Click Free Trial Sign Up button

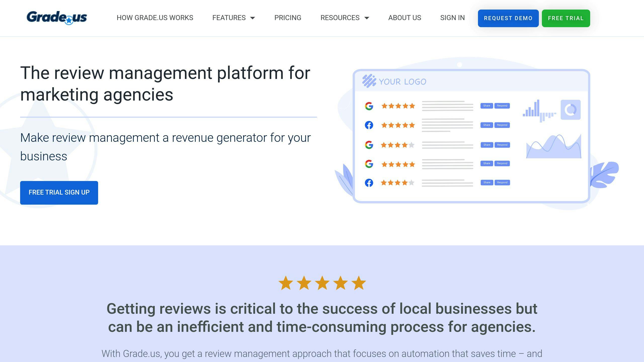pyautogui.click(x=59, y=193)
